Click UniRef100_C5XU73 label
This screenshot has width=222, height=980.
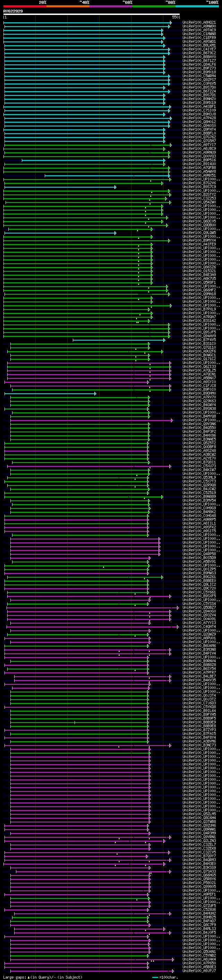(x=199, y=466)
